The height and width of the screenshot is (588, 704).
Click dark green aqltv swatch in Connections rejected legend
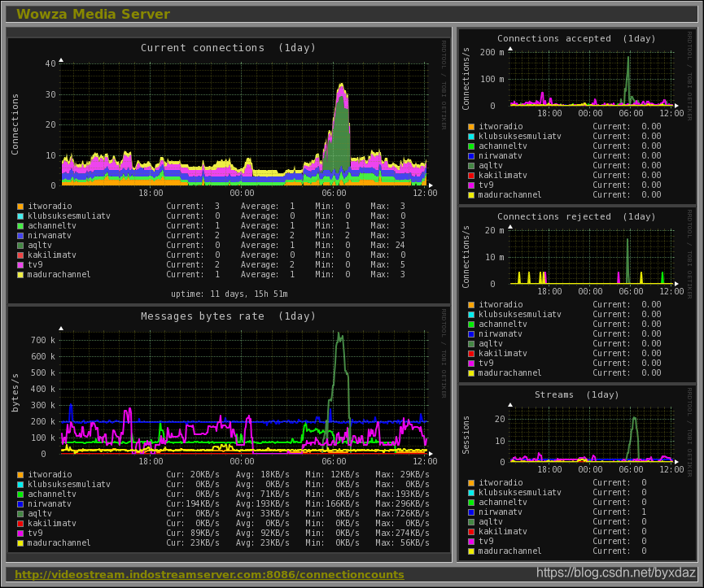pos(471,344)
